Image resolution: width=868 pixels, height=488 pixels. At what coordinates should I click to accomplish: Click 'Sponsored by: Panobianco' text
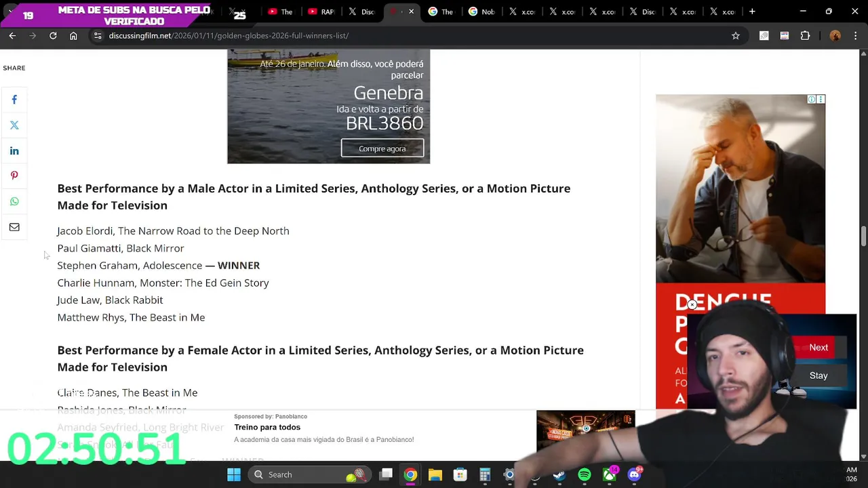[x=271, y=416]
